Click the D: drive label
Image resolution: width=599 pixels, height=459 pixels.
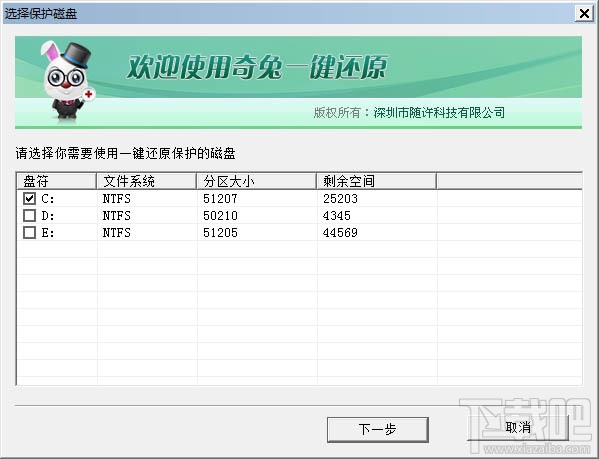[48, 216]
